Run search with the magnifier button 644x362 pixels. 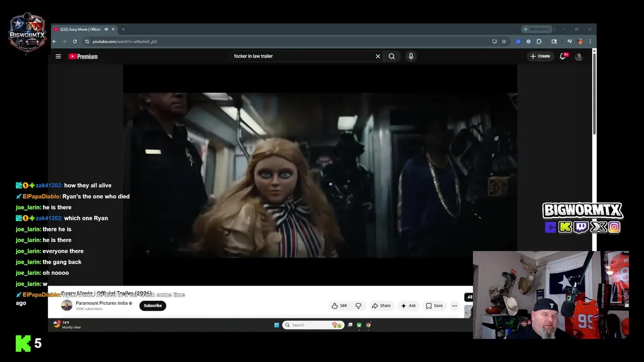[391, 56]
